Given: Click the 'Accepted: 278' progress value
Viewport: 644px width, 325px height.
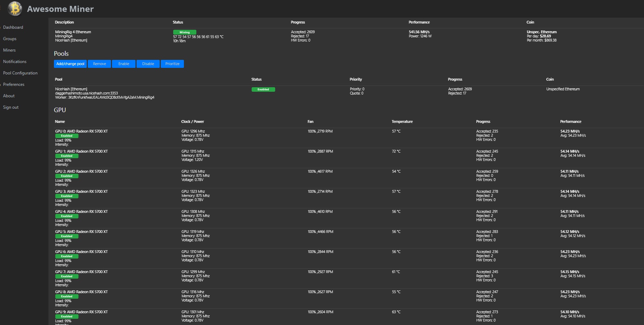Looking at the screenshot, I should (487, 191).
